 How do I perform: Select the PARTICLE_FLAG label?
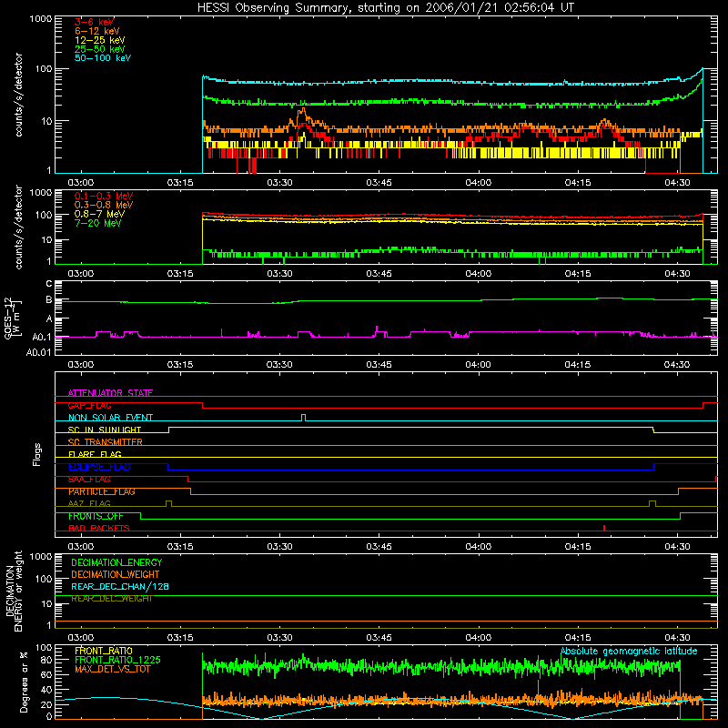pos(102,491)
